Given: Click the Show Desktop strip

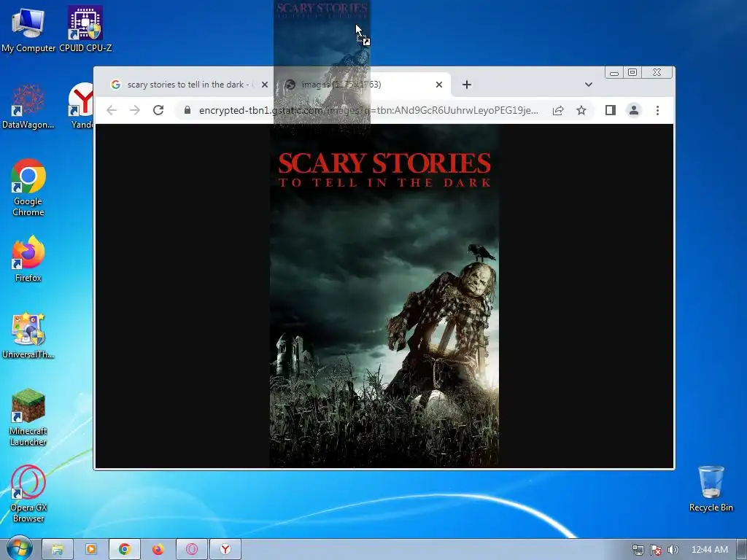Looking at the screenshot, I should click(x=742, y=550).
